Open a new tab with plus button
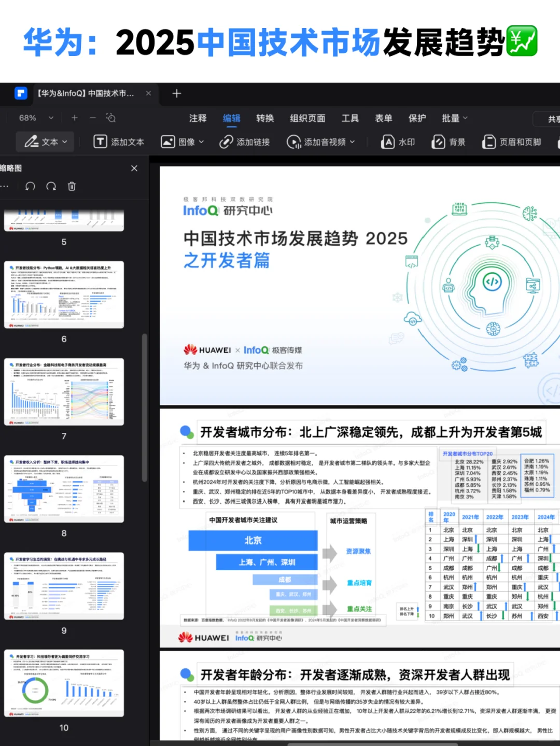The image size is (560, 746). 177,93
